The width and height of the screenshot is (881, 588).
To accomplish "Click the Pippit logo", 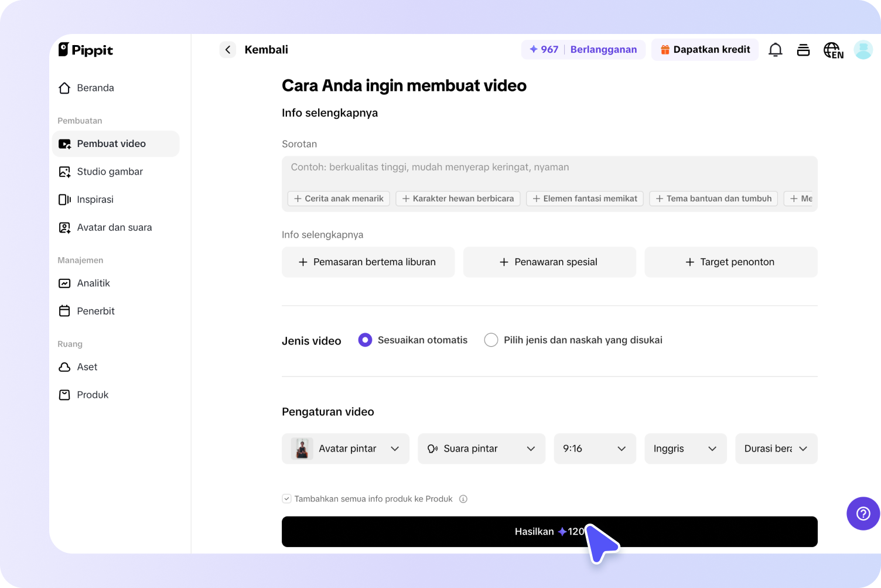I will pyautogui.click(x=86, y=50).
